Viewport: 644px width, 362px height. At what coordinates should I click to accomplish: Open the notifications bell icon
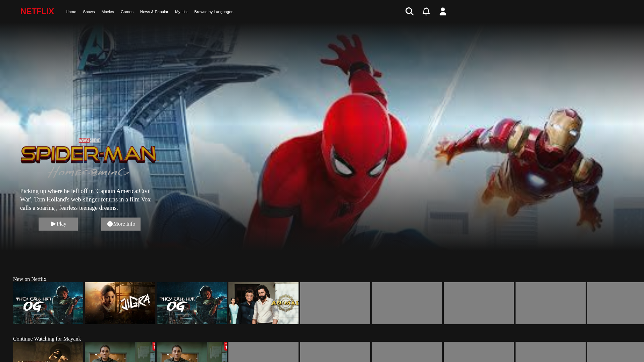click(x=426, y=11)
